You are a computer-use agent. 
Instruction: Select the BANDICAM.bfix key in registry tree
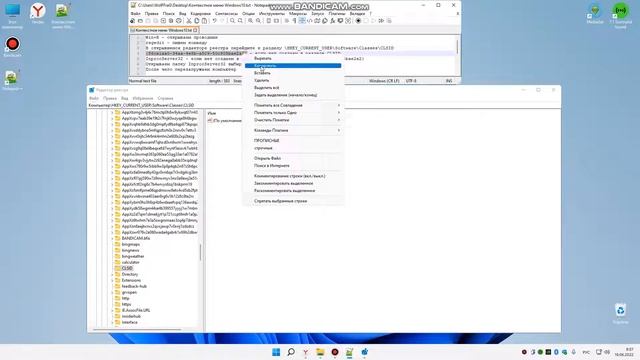coord(136,238)
